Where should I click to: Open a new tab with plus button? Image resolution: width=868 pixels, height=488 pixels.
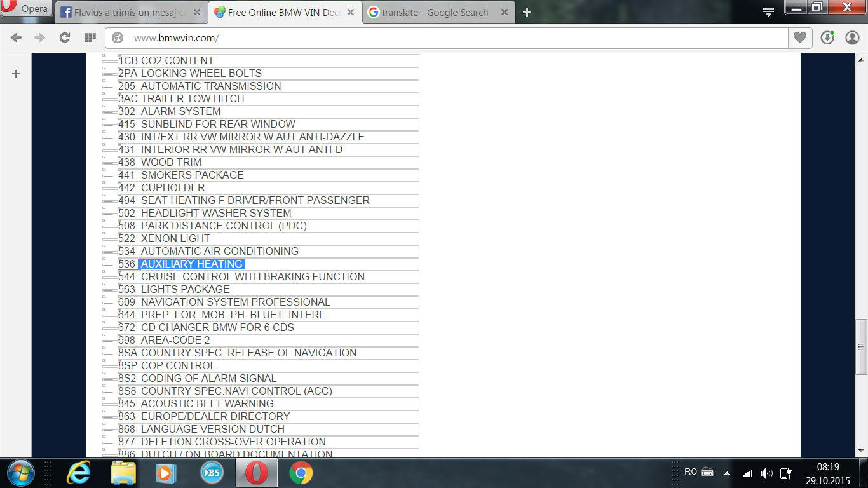click(527, 13)
